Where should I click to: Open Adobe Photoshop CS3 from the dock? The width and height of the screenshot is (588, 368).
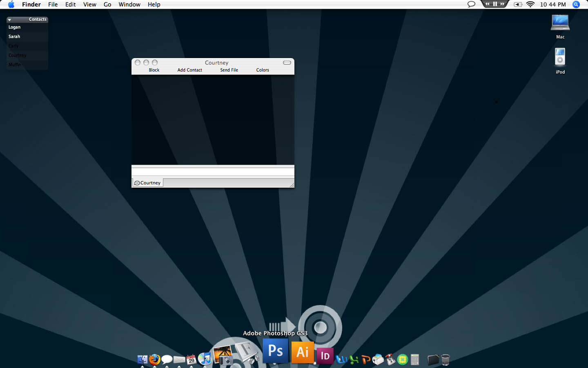(276, 351)
